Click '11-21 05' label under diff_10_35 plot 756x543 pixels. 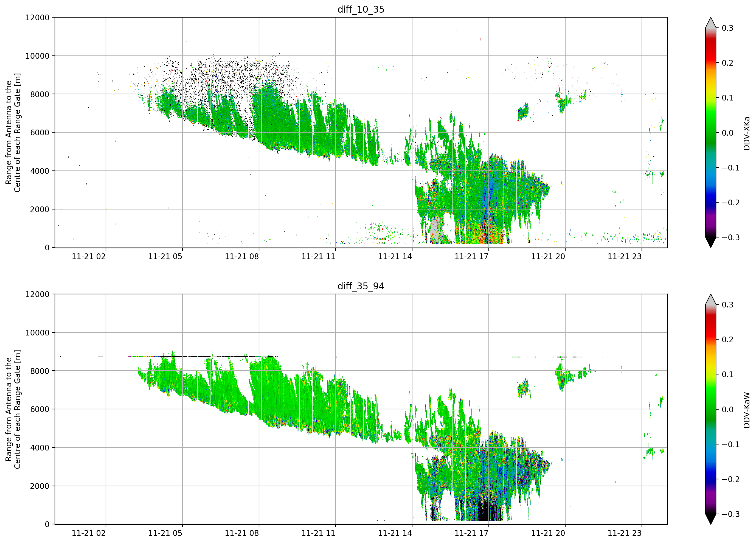(165, 256)
